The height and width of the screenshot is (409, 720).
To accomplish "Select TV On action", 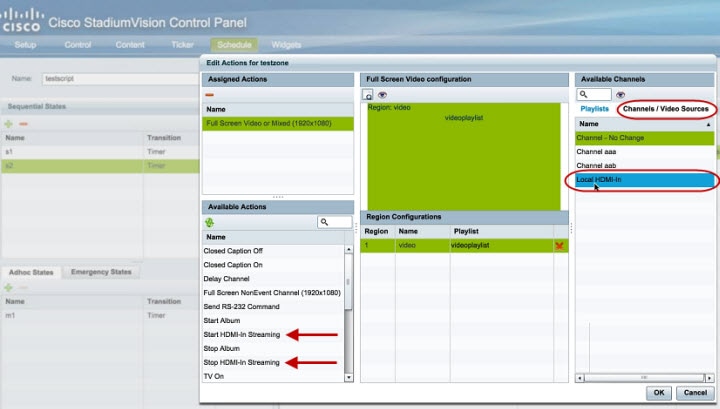I will pyautogui.click(x=273, y=376).
